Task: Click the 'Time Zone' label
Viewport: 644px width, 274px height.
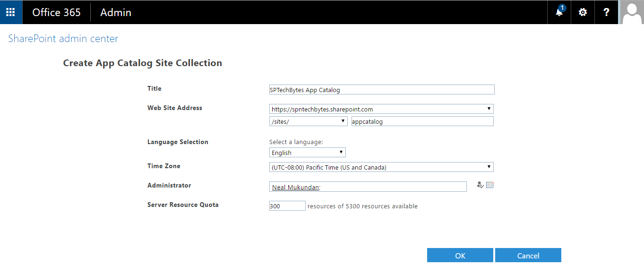Action: click(x=164, y=166)
